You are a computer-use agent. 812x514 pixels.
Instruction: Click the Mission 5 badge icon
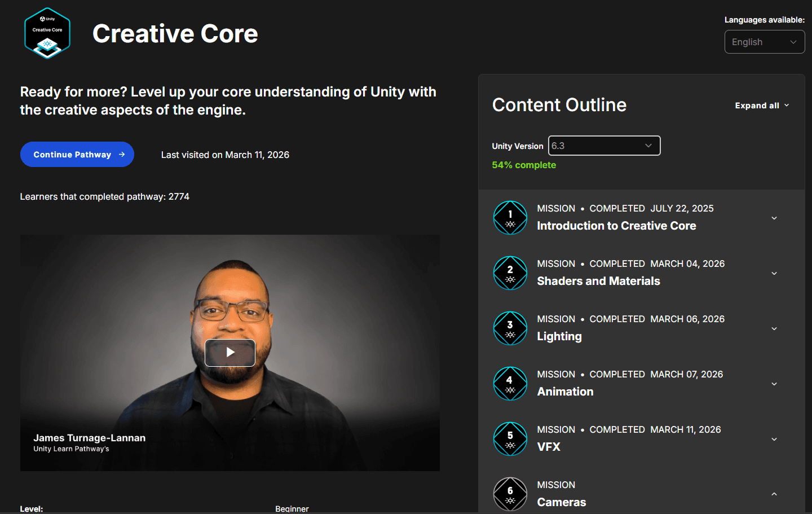pos(510,439)
